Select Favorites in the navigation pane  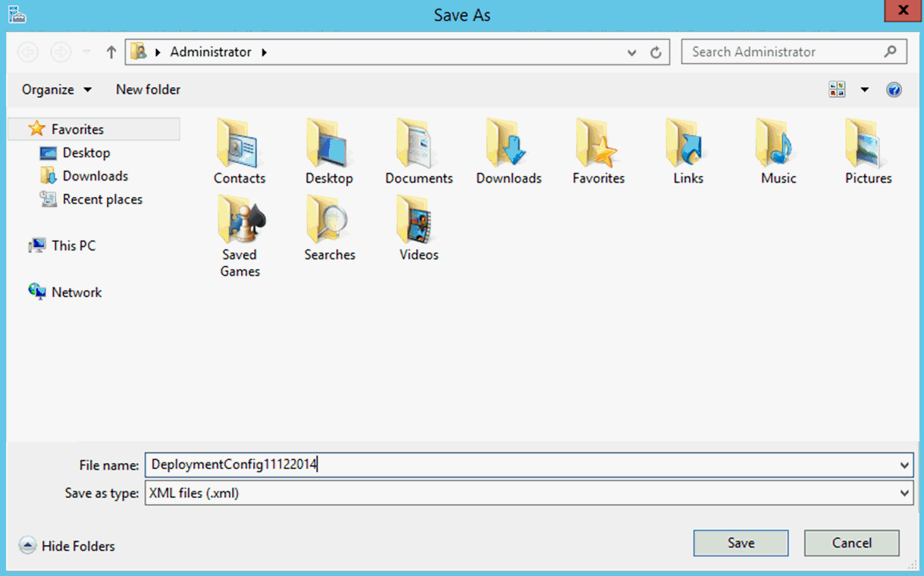pos(93,129)
